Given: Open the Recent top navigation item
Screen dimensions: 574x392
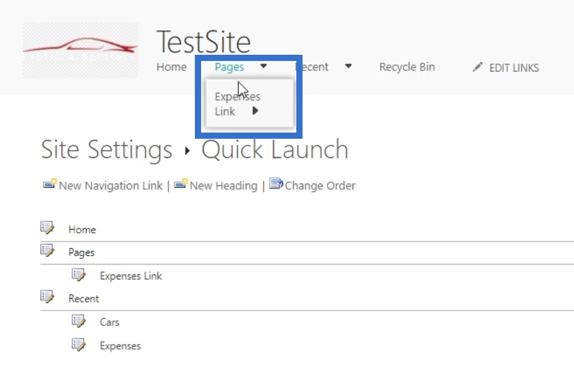Looking at the screenshot, I should tap(312, 67).
